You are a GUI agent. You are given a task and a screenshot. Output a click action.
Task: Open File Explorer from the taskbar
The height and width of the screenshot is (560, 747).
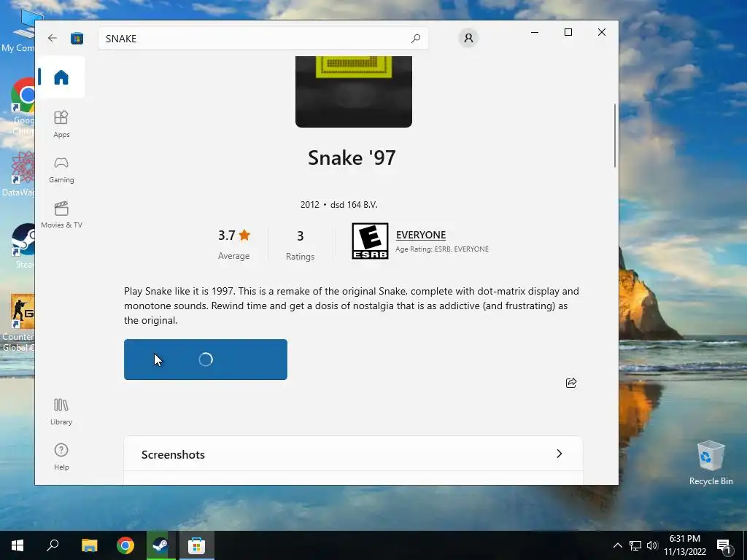coord(89,545)
